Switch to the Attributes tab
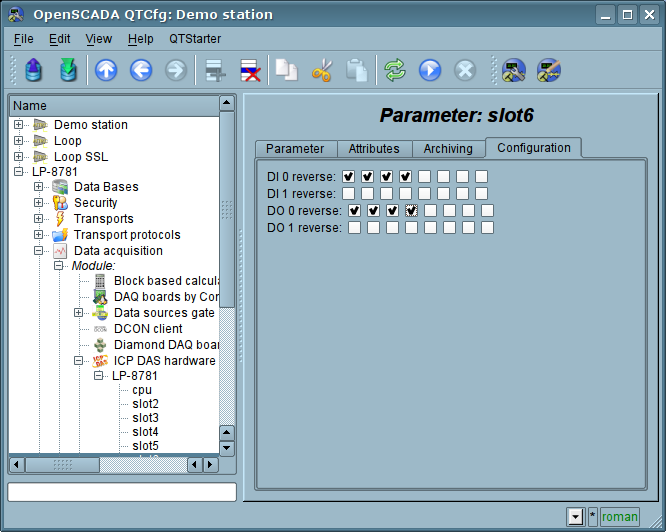 coord(373,149)
